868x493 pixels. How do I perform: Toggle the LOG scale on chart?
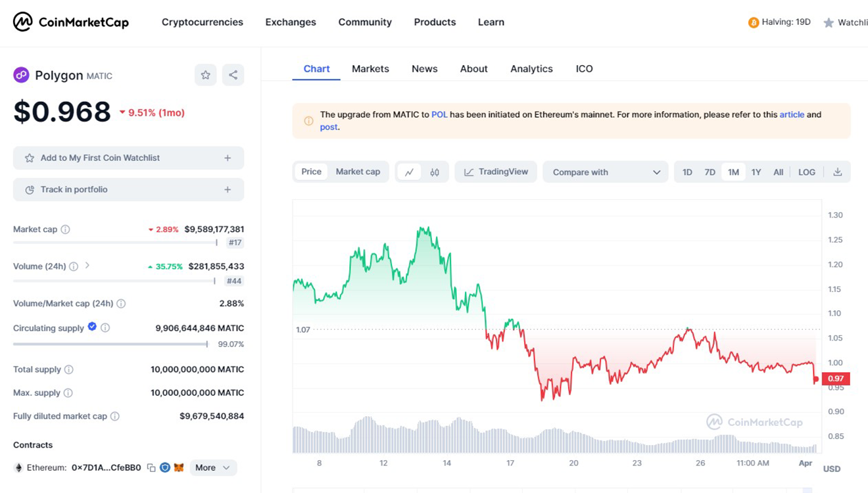click(x=806, y=172)
